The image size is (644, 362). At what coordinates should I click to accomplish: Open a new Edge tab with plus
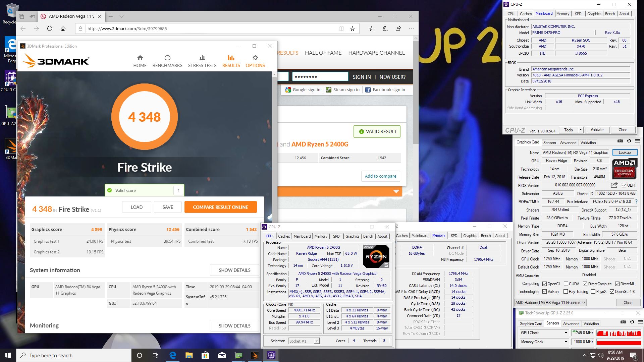(x=111, y=16)
